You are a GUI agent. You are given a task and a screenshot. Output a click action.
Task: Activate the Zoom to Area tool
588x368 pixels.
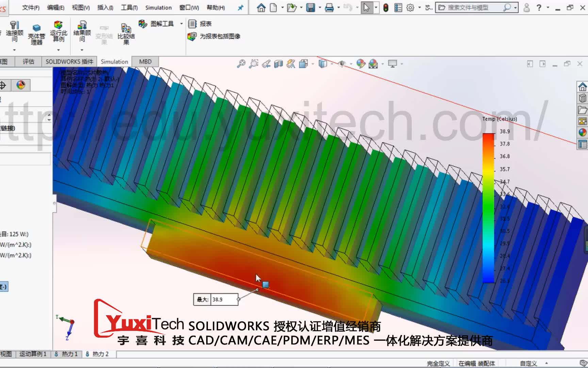point(254,64)
